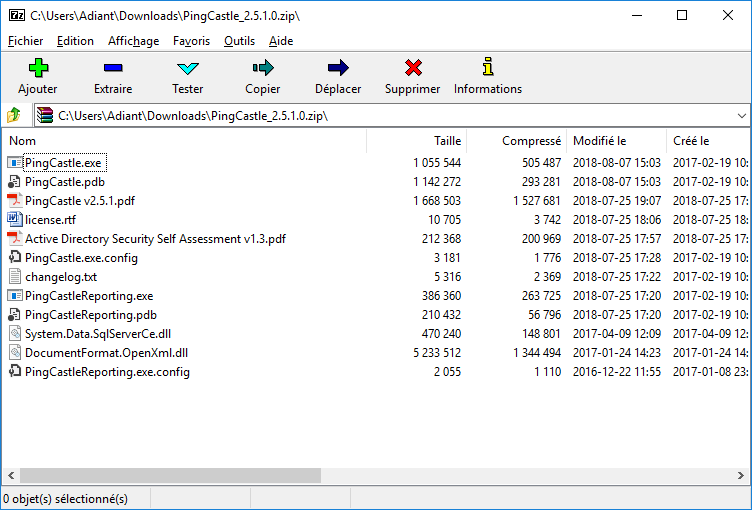This screenshot has height=510, width=752.
Task: Click the blue minus Extraire icon
Action: (x=113, y=68)
